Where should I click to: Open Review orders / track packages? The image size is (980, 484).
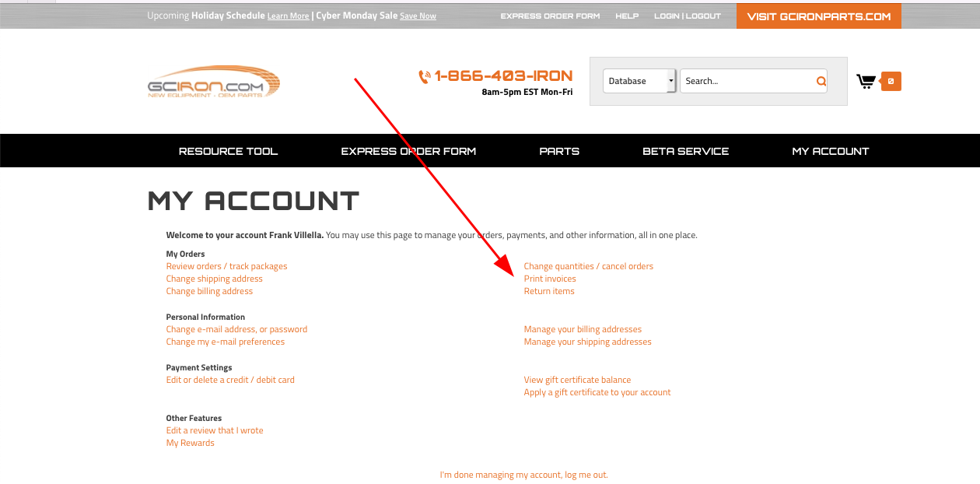226,266
